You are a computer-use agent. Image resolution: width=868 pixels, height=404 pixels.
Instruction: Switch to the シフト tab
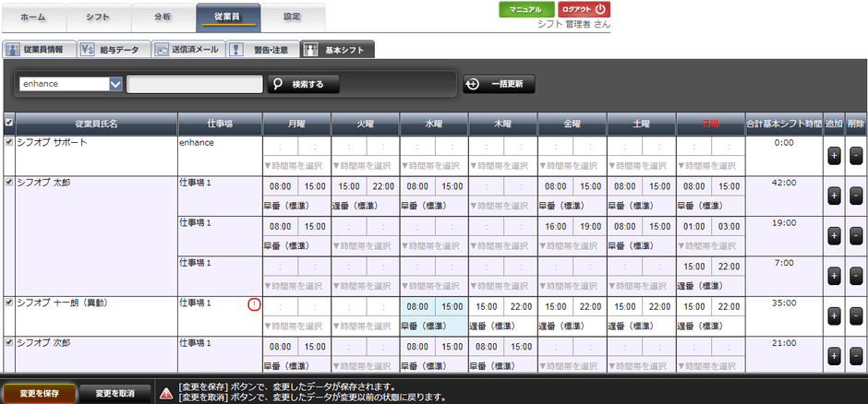(x=99, y=18)
